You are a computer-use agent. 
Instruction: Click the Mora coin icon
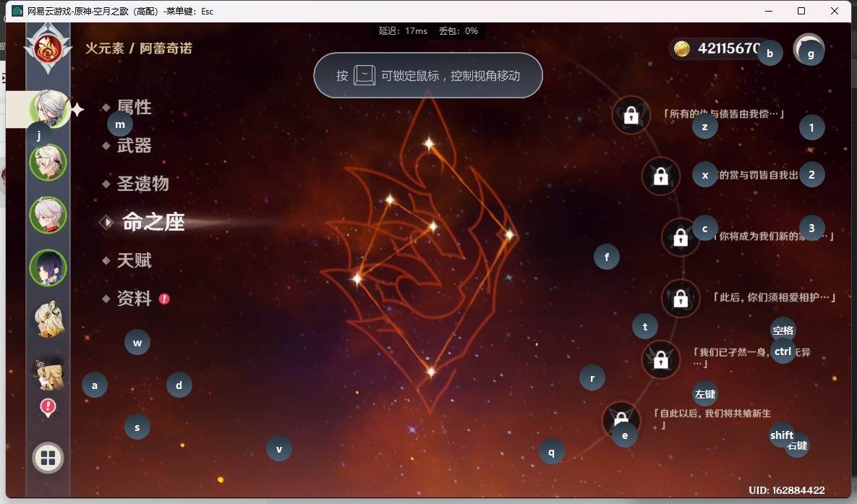tap(681, 48)
